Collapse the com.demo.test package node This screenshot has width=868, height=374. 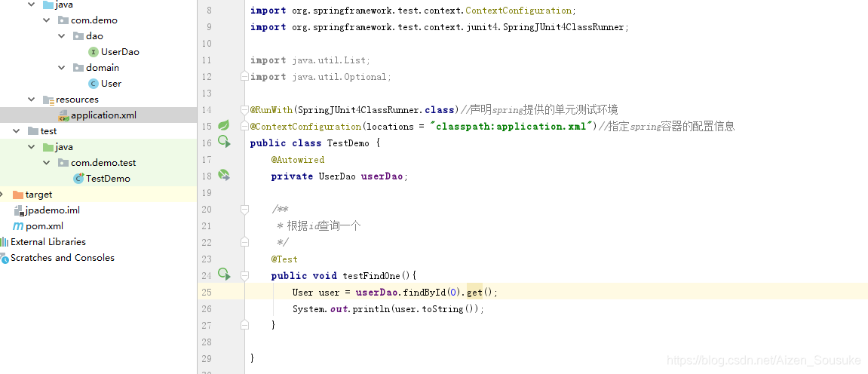click(x=47, y=163)
